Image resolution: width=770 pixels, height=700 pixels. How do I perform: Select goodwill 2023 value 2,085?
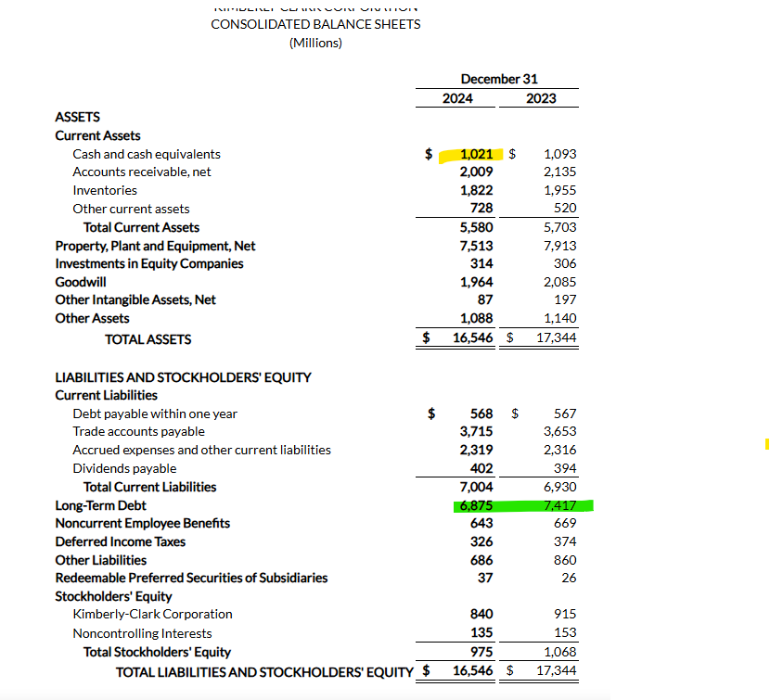[559, 282]
